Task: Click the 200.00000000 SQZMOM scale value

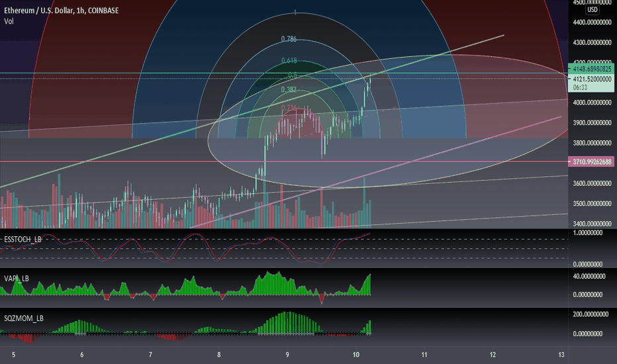Action: 591,314
